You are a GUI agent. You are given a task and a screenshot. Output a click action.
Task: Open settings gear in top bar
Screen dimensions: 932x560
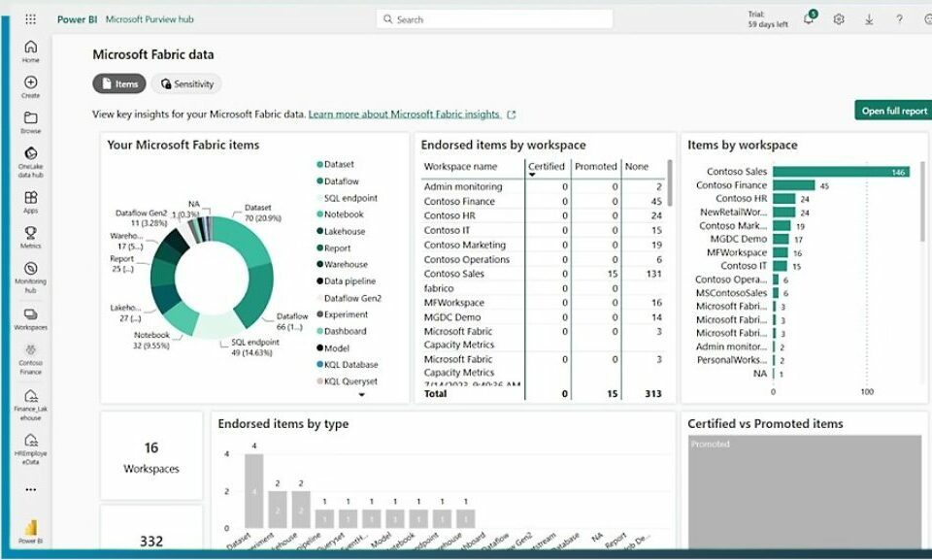tap(839, 19)
